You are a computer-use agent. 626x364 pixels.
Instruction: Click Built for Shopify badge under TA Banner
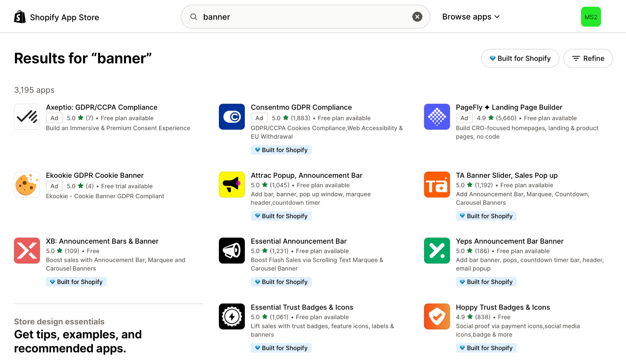point(486,216)
